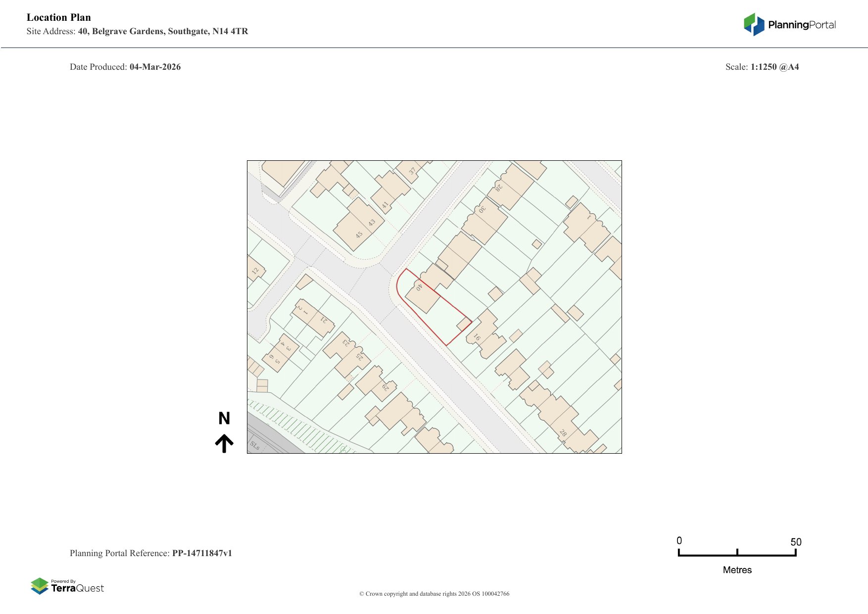Click the scale bar's 0 label
This screenshot has width=868, height=614.
click(x=679, y=540)
